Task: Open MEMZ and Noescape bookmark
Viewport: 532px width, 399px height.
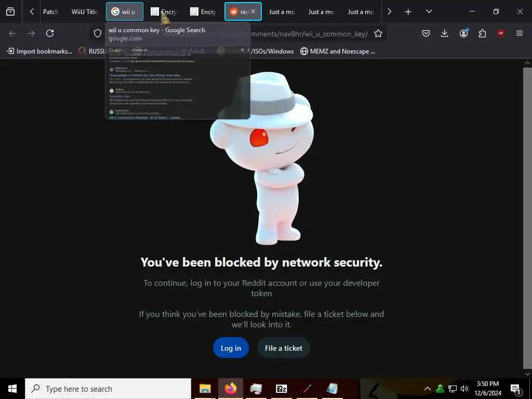Action: pos(338,51)
